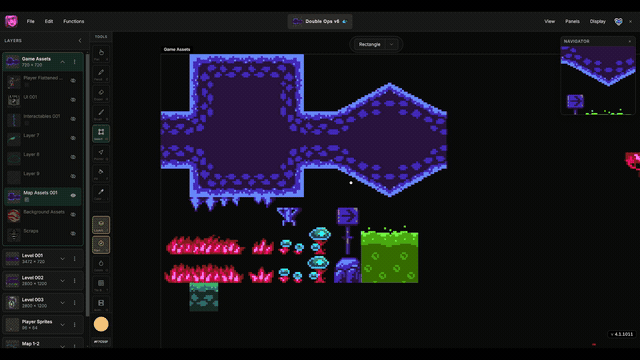Toggle visibility of Interactables 001 layer
640x360 pixels.
pos(73,119)
